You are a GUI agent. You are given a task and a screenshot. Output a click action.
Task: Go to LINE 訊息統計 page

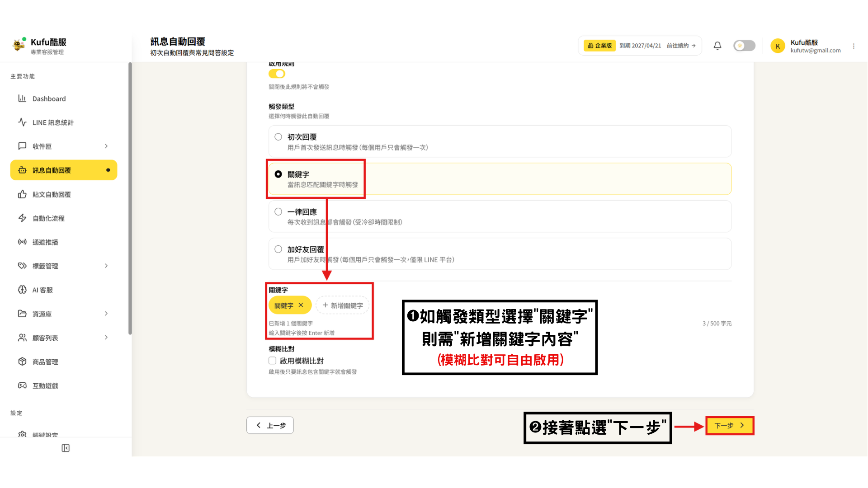tap(64, 122)
